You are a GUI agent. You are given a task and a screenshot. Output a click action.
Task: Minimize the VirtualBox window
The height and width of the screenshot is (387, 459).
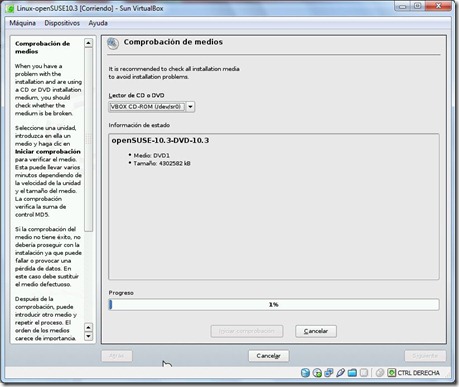(402, 6)
